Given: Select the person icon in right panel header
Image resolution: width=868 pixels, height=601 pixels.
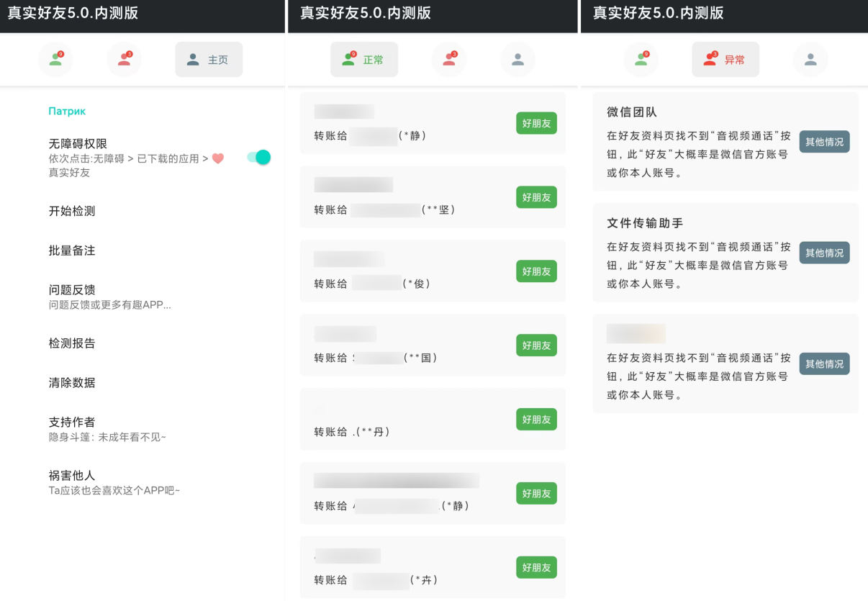Looking at the screenshot, I should pos(810,59).
